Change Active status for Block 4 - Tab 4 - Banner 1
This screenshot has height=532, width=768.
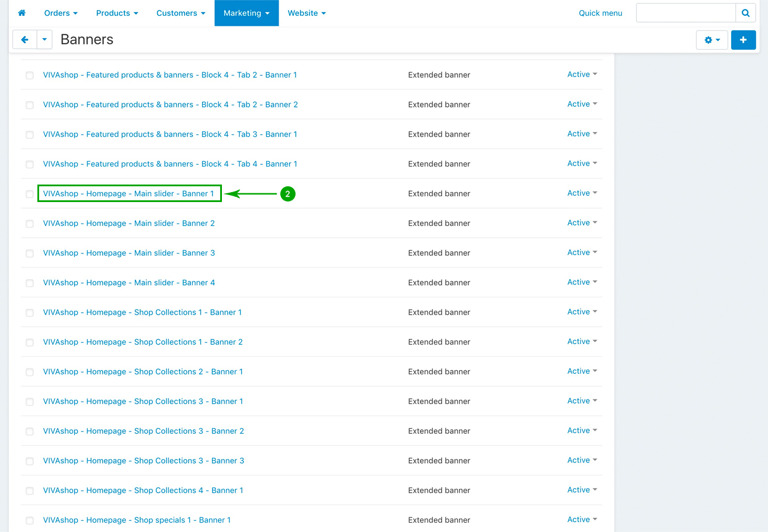[x=582, y=164]
